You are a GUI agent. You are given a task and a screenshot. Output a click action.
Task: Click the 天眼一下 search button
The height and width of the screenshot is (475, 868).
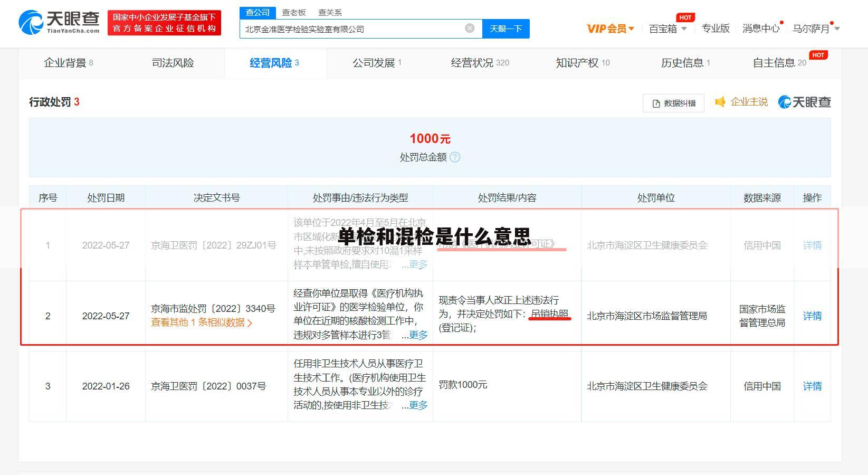pyautogui.click(x=505, y=28)
